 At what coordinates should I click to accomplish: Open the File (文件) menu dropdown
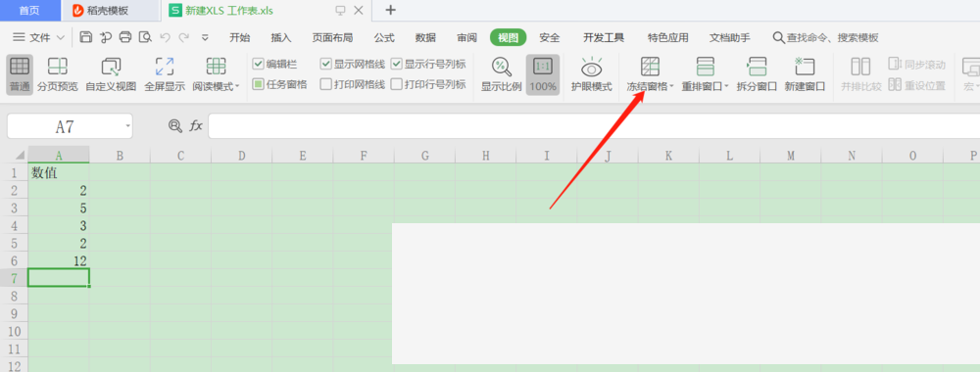point(39,37)
